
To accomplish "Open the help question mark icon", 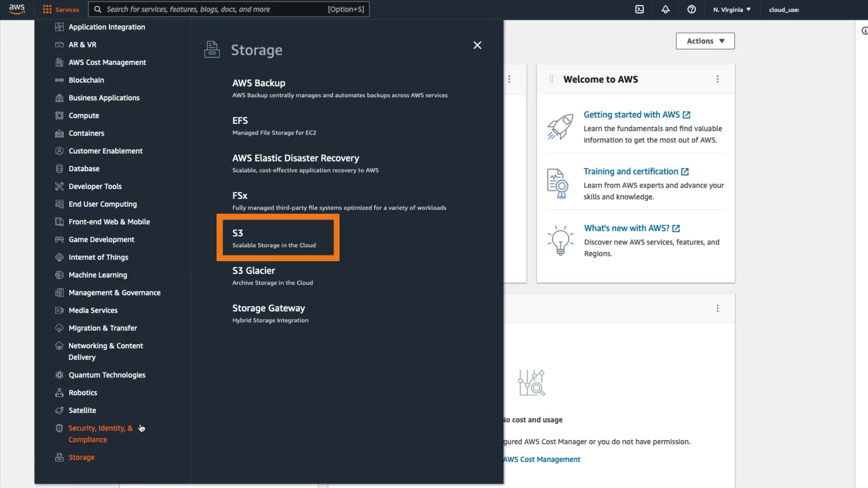I will tap(692, 9).
